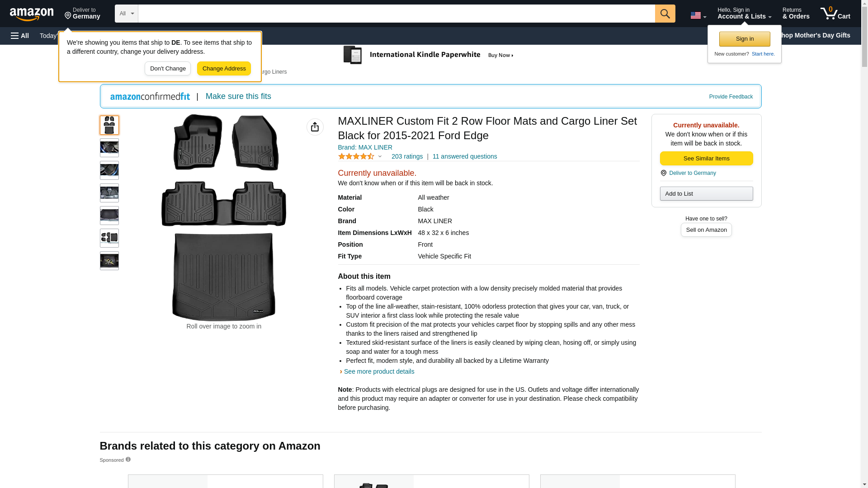Click the Don't Change button
Screen dimensions: 868x488
(168, 69)
